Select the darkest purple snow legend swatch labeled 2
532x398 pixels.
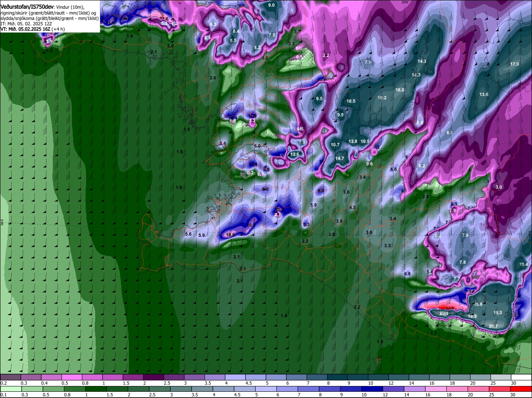click(x=153, y=377)
